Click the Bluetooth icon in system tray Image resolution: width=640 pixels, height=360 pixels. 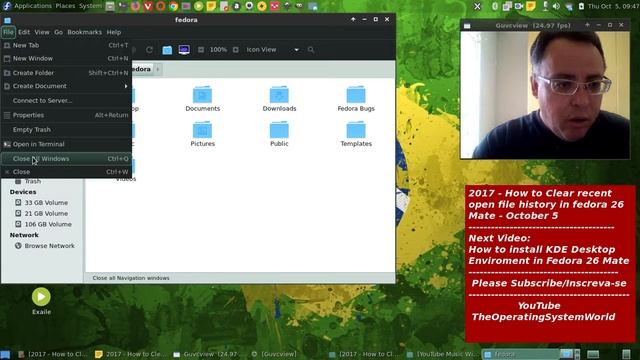pyautogui.click(x=495, y=6)
